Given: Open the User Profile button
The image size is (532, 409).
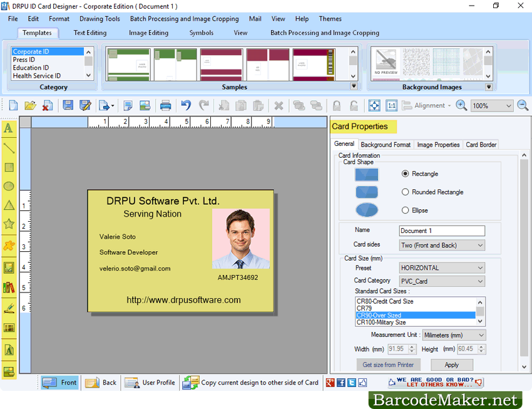Looking at the screenshot, I should click(150, 383).
